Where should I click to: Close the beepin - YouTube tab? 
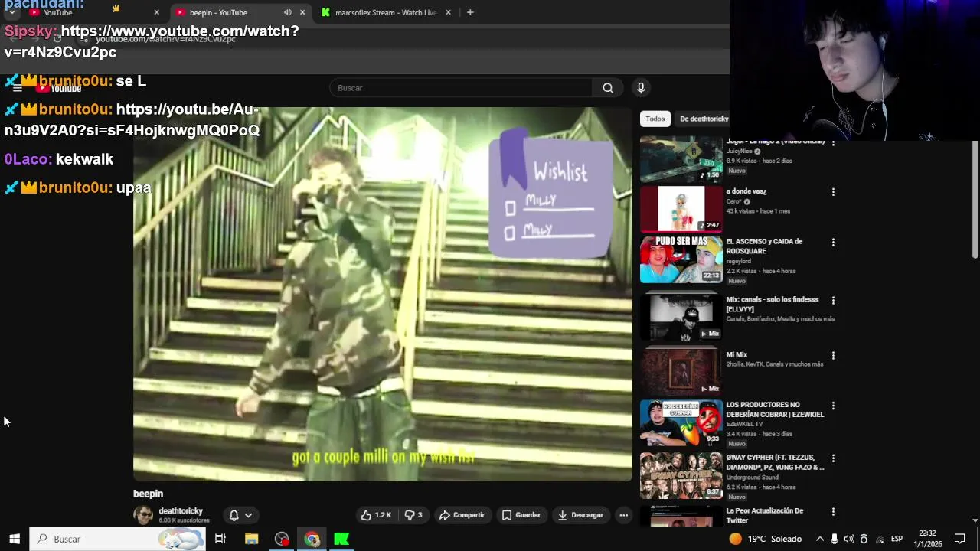coord(302,12)
